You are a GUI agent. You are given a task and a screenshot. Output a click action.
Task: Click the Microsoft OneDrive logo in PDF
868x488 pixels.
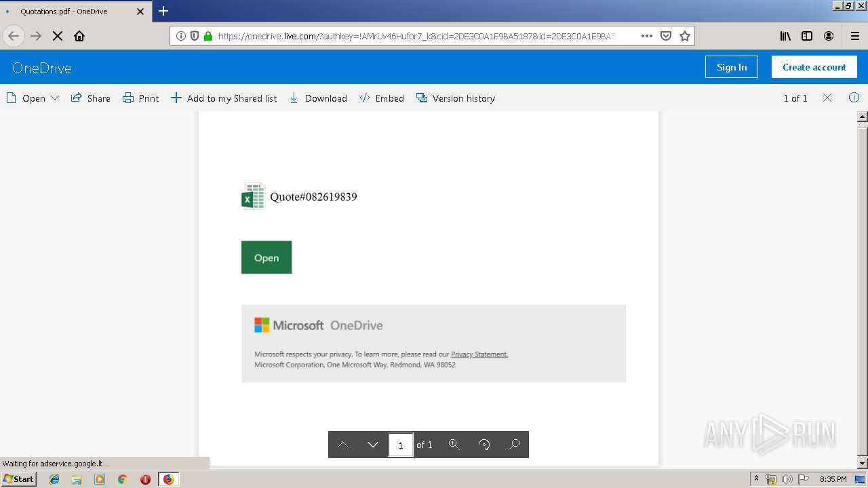point(319,325)
